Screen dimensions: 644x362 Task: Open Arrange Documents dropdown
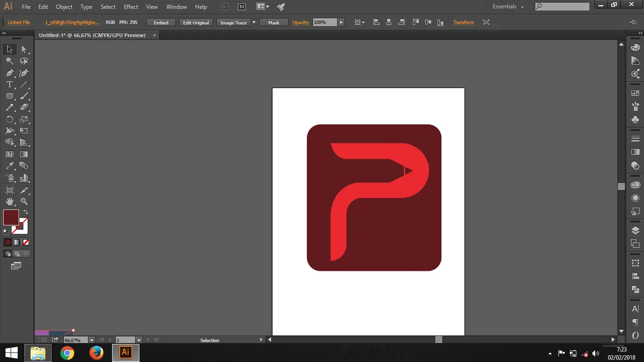[x=263, y=7]
